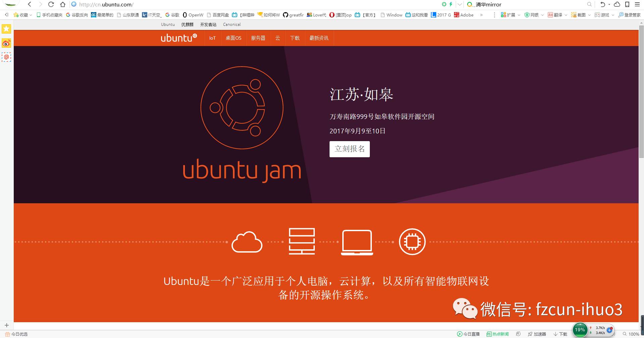Click the magnifier search icon in toolbar
The height and width of the screenshot is (338, 644).
click(x=589, y=4)
